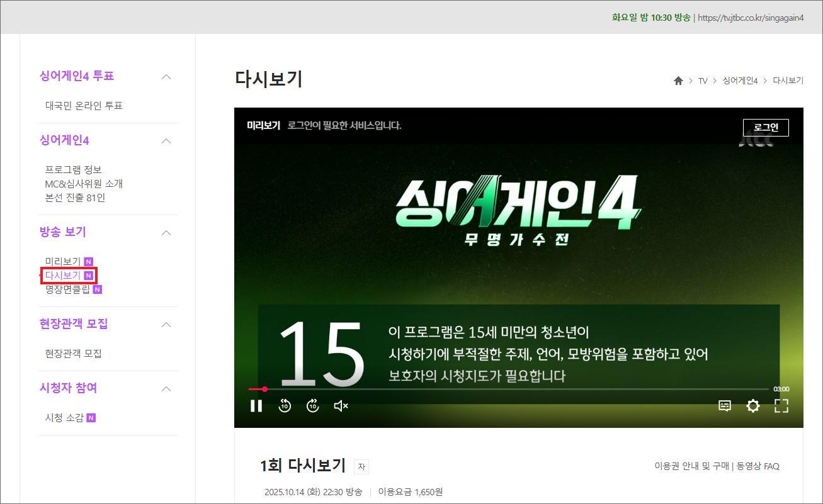The height and width of the screenshot is (504, 823).
Task: Click 다시보기 breadcrumb item
Action: (x=788, y=81)
